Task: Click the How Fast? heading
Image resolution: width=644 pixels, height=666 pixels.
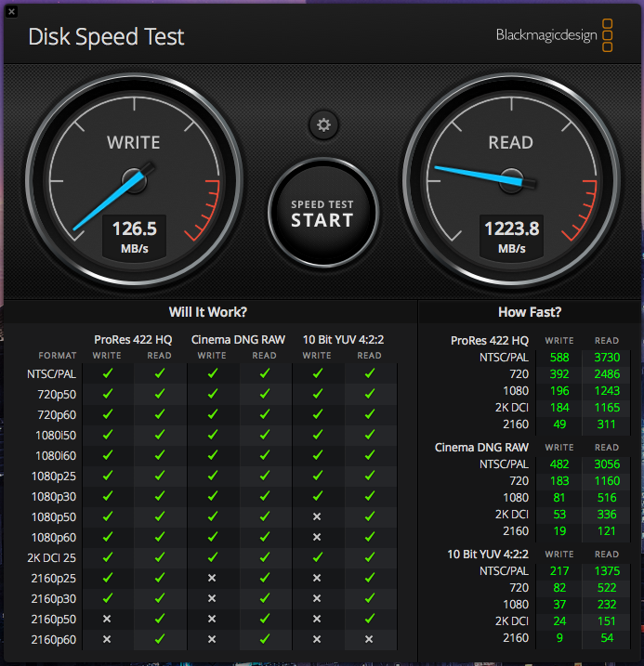Action: 530,312
